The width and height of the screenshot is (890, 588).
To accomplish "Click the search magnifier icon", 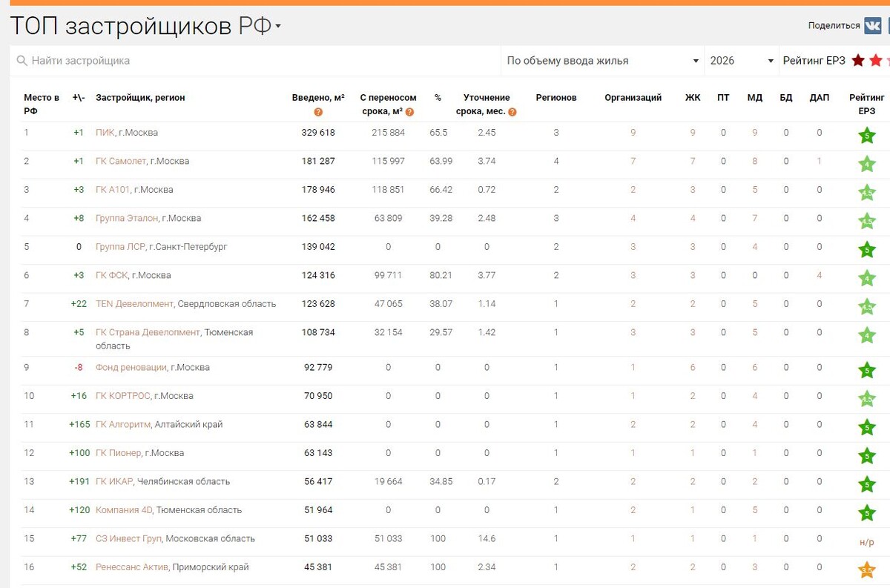I will point(22,61).
